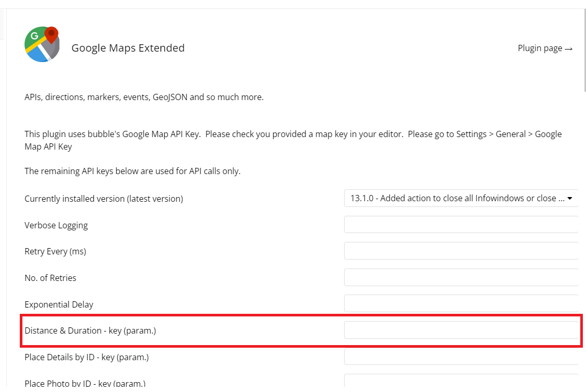Click the Exponential Delay input field
This screenshot has width=586, height=392.
[461, 303]
